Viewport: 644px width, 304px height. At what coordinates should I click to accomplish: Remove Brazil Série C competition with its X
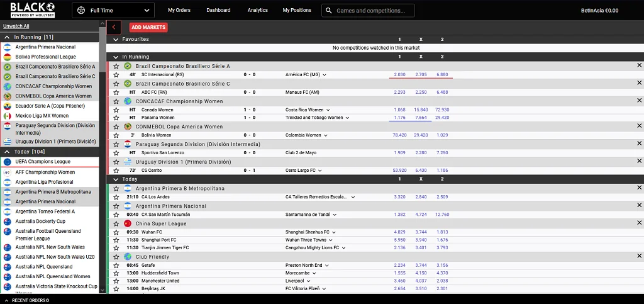[x=639, y=83]
